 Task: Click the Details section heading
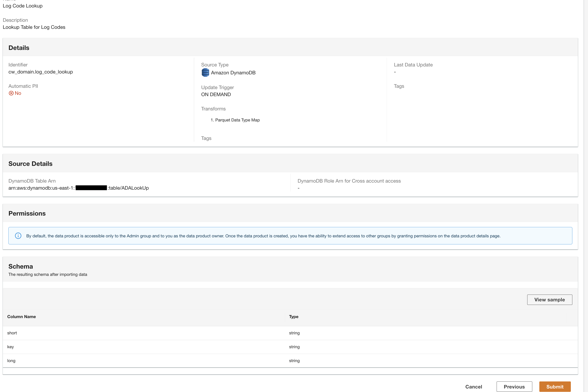[19, 48]
